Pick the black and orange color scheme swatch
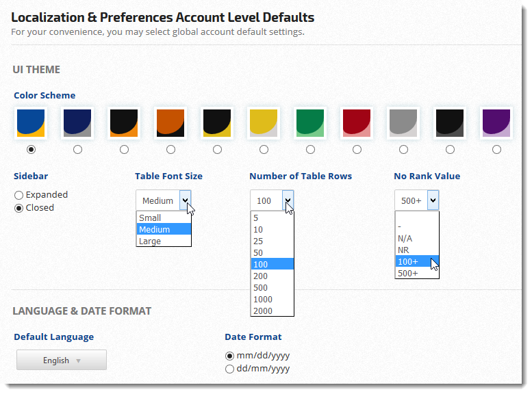 pos(124,123)
